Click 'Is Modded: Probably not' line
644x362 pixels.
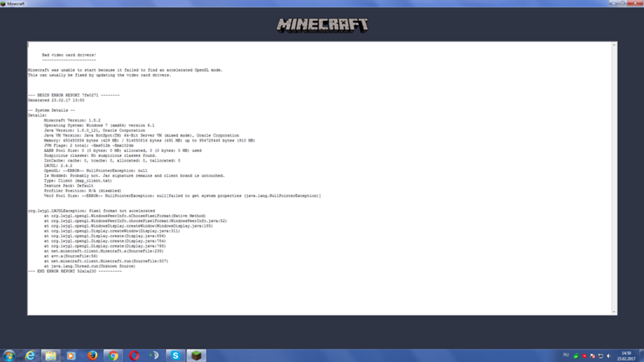(134, 175)
